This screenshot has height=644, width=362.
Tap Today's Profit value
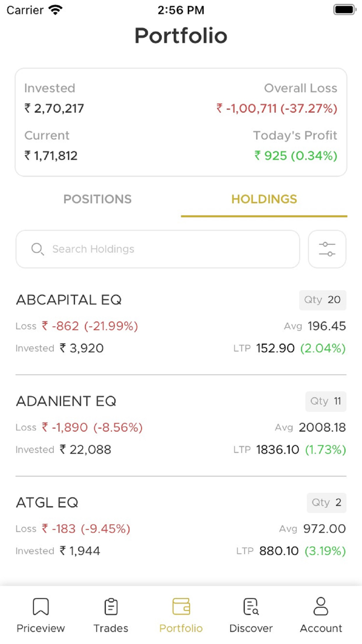pyautogui.click(x=297, y=155)
